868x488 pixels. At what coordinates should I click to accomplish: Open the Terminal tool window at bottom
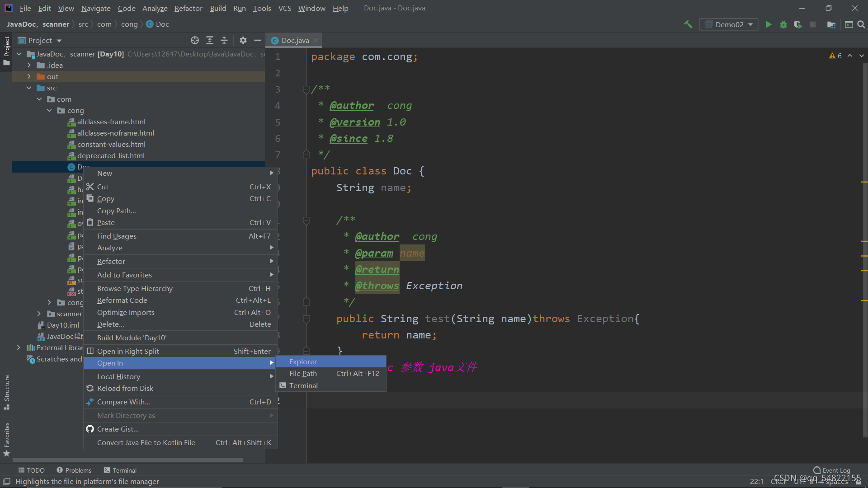tap(120, 470)
